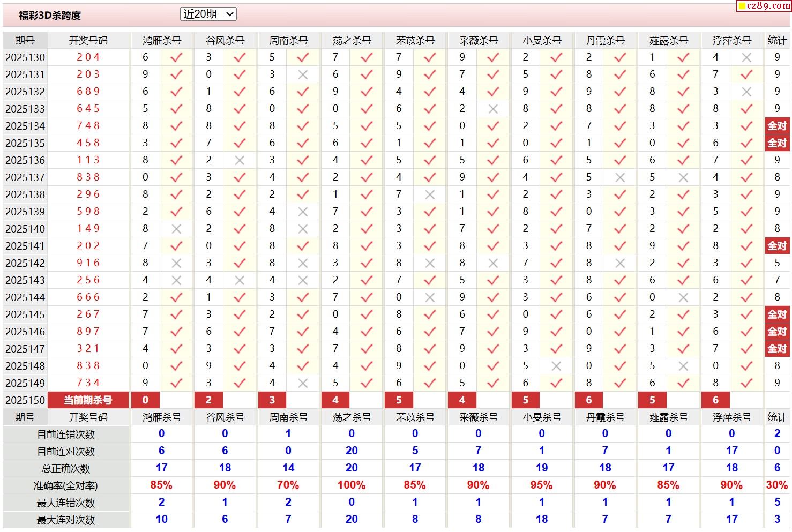792x532 pixels.
Task: Click the X mark for 浮萍杀号 in row 2025132
Action: 746,92
